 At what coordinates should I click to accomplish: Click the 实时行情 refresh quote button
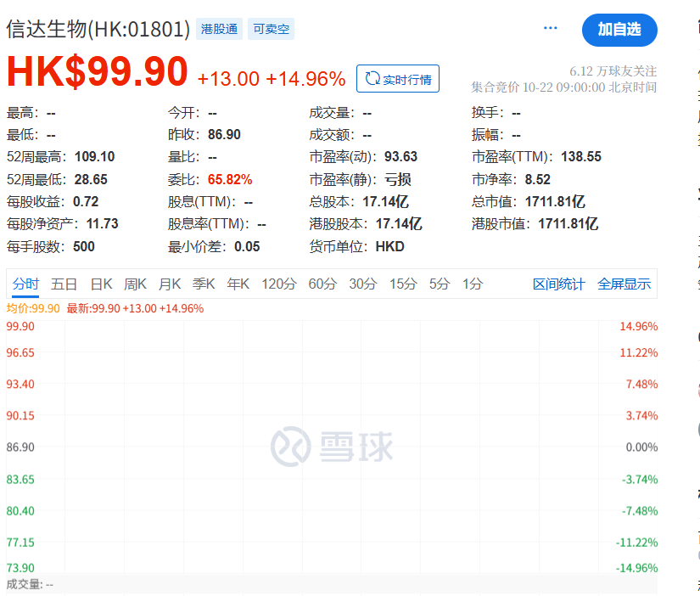coord(398,79)
